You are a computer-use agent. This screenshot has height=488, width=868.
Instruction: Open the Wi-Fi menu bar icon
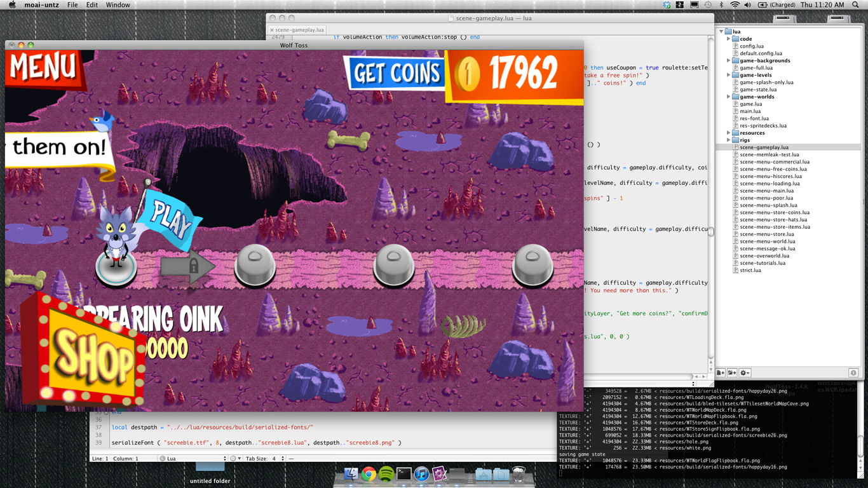(735, 5)
